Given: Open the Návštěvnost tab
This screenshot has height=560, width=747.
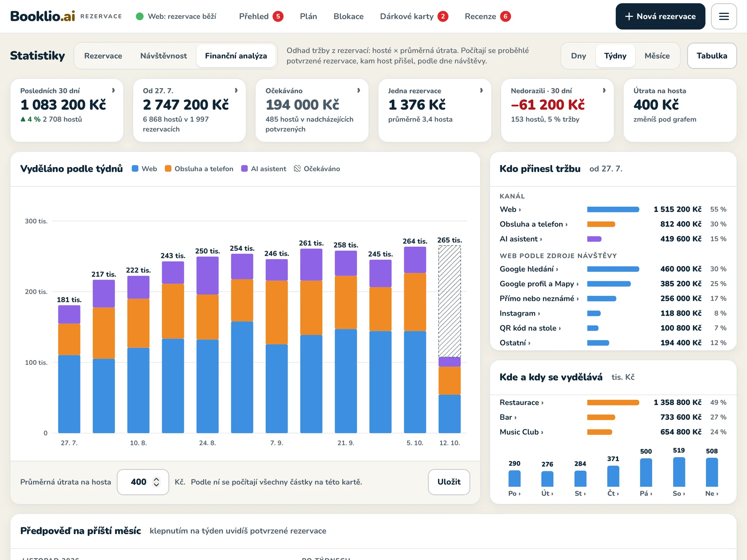Looking at the screenshot, I should click(163, 56).
